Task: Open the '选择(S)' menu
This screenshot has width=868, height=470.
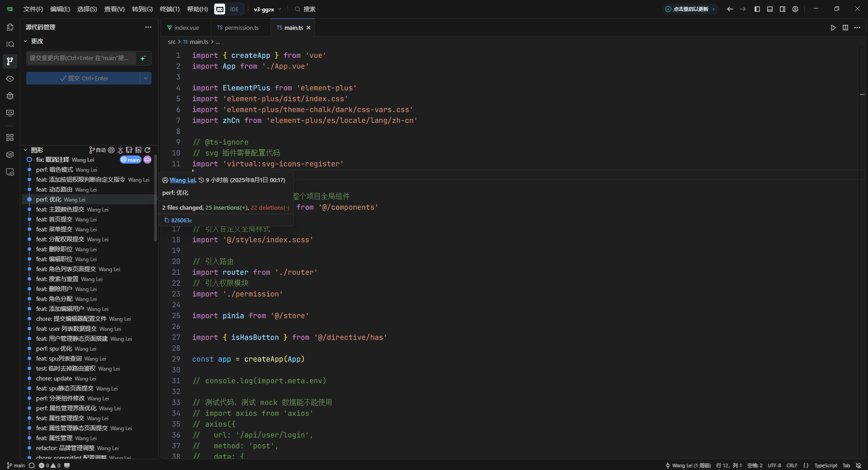Action: [x=87, y=9]
